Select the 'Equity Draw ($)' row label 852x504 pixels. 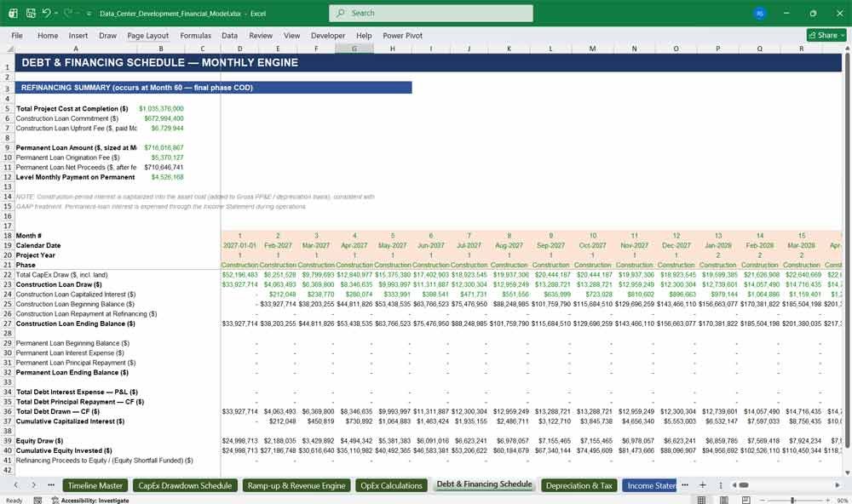click(39, 441)
